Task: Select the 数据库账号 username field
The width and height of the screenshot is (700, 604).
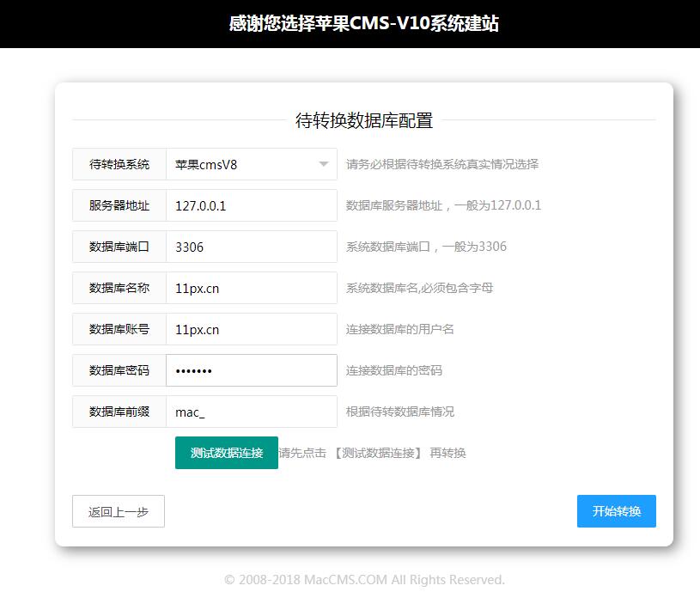Action: [x=251, y=329]
